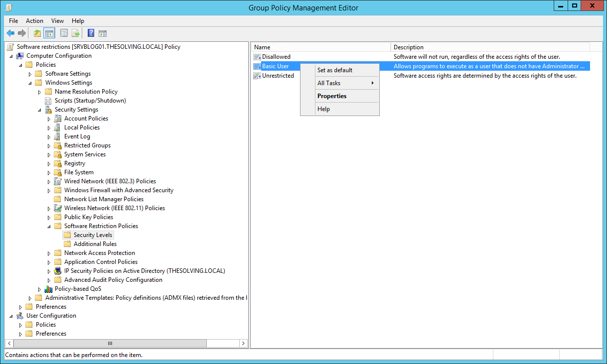Toggle the Show/Hide Console Tree icon
This screenshot has height=364, width=607.
click(49, 33)
